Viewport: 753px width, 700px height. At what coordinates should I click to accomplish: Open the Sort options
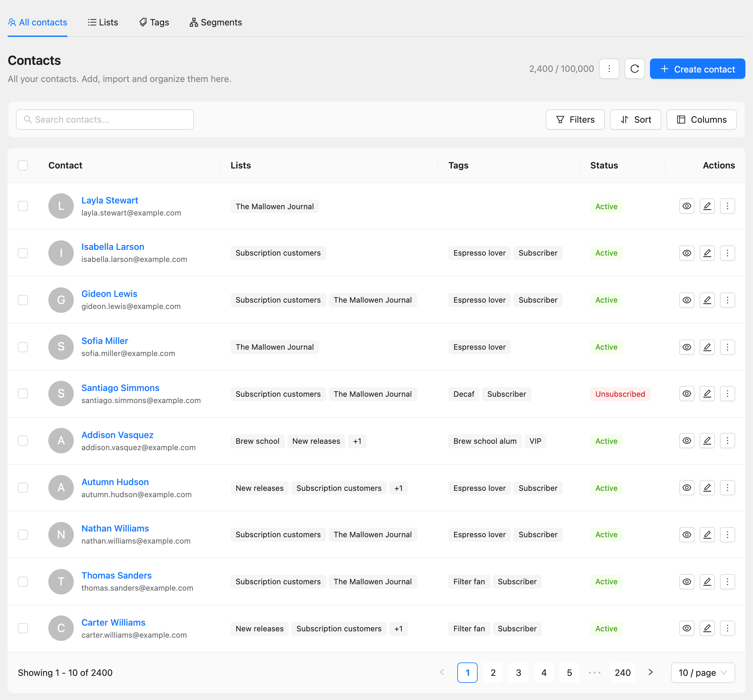click(635, 120)
